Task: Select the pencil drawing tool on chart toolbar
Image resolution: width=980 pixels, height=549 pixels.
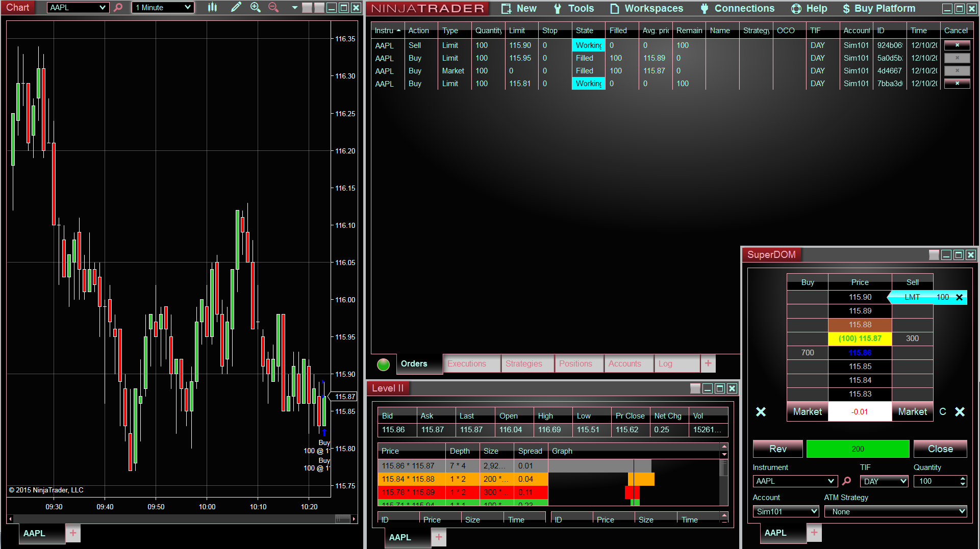Action: coord(236,8)
